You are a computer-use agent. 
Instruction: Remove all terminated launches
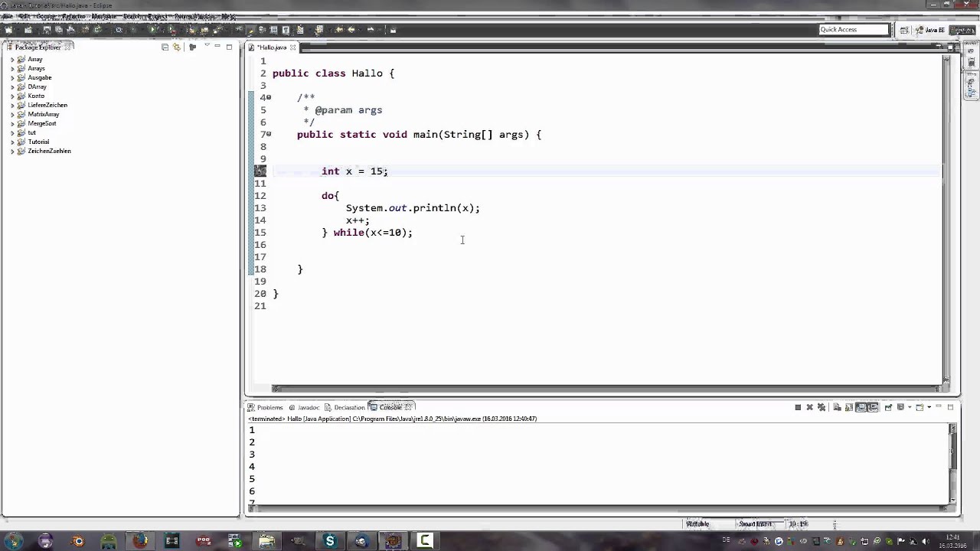[822, 407]
